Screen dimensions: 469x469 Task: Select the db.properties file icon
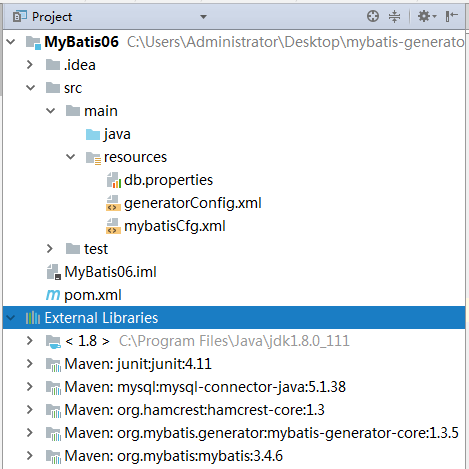114,180
